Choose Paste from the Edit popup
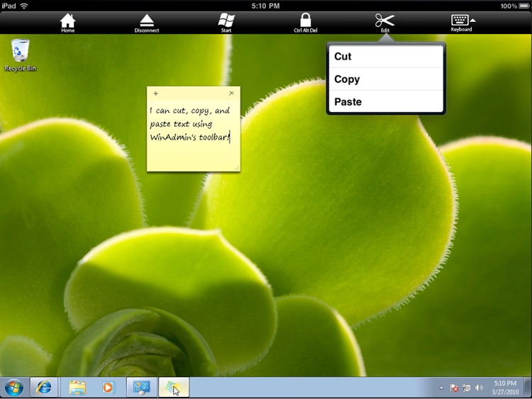The image size is (532, 399). point(386,102)
